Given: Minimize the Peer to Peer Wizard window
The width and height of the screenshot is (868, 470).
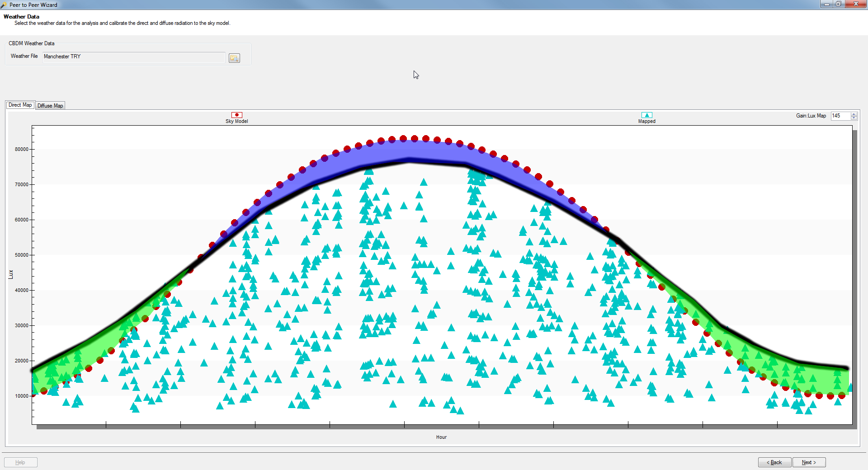Looking at the screenshot, I should 826,4.
